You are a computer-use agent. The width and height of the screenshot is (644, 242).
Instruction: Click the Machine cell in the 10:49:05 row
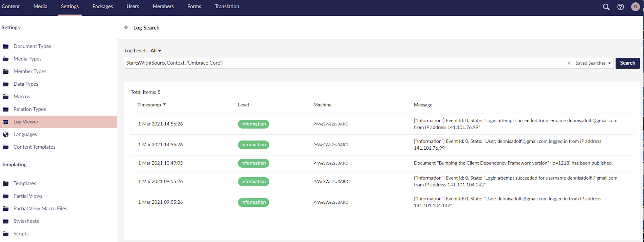tap(331, 163)
